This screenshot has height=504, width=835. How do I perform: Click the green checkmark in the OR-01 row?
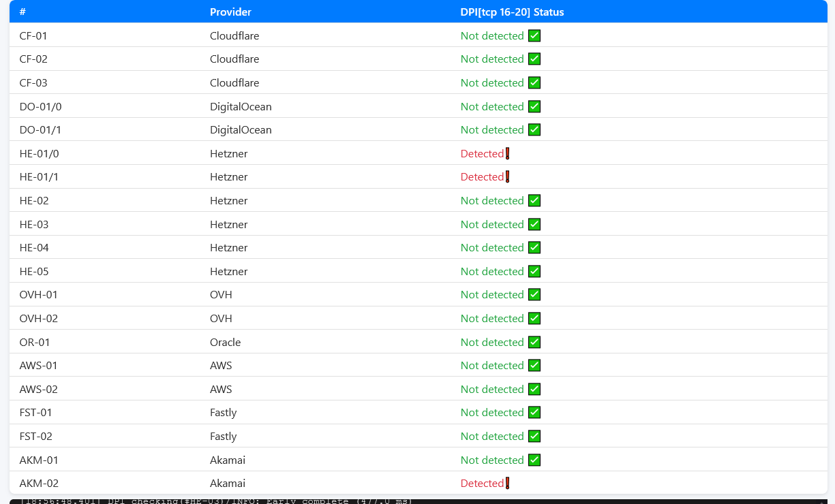534,342
